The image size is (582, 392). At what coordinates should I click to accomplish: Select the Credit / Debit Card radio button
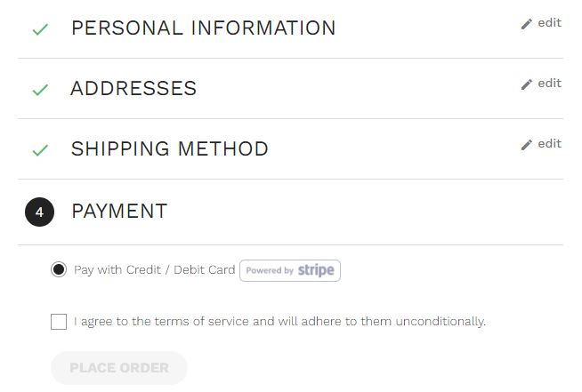click(x=59, y=270)
